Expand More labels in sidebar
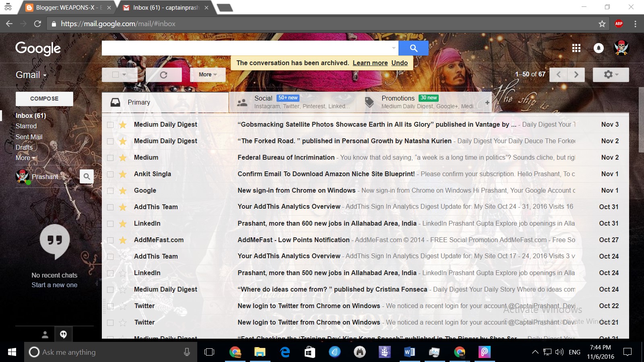This screenshot has height=362, width=644. click(x=25, y=158)
